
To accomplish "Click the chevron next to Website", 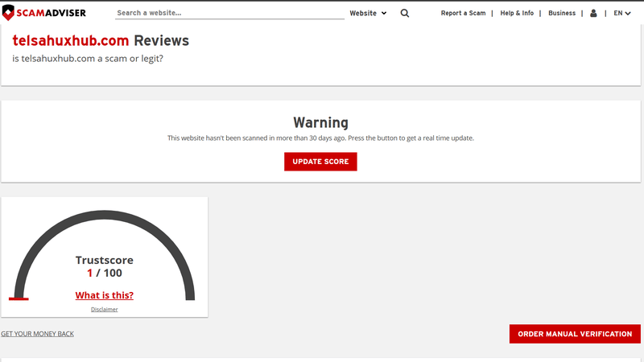I will click(x=384, y=13).
